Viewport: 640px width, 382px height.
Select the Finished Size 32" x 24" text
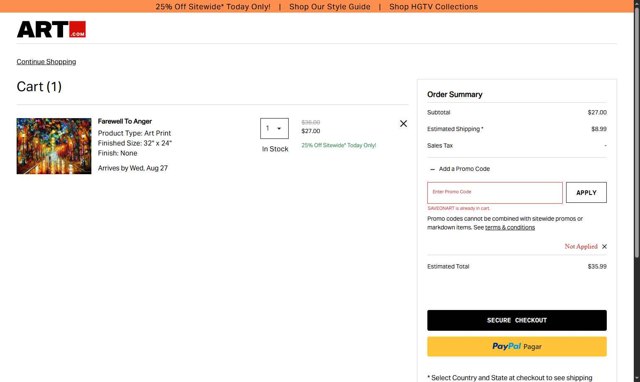tap(135, 143)
